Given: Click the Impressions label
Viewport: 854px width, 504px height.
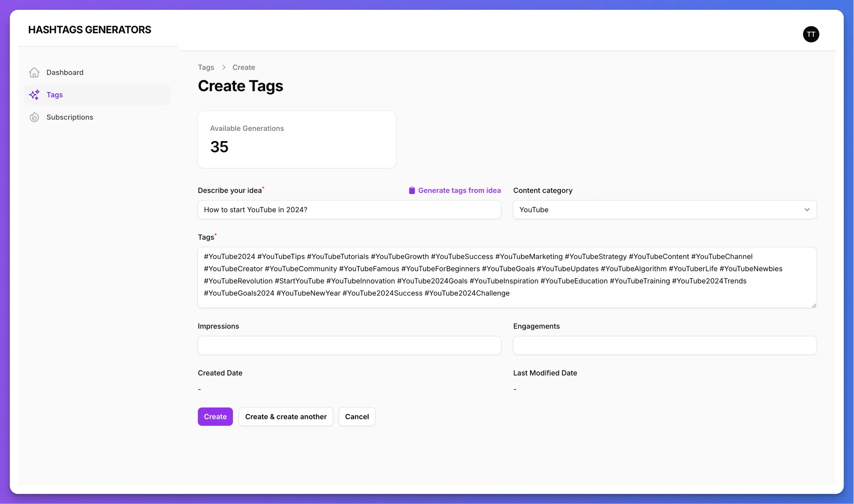Looking at the screenshot, I should point(218,326).
